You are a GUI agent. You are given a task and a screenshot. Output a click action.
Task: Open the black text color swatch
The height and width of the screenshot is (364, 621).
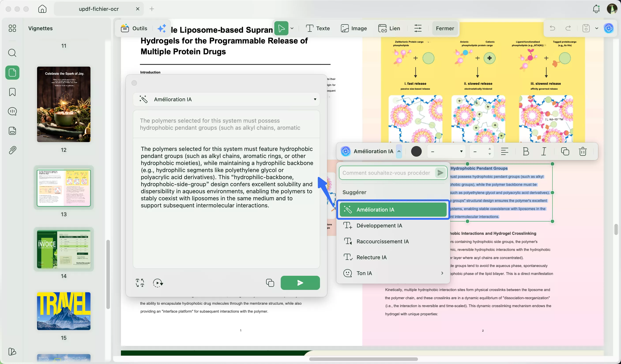click(416, 152)
